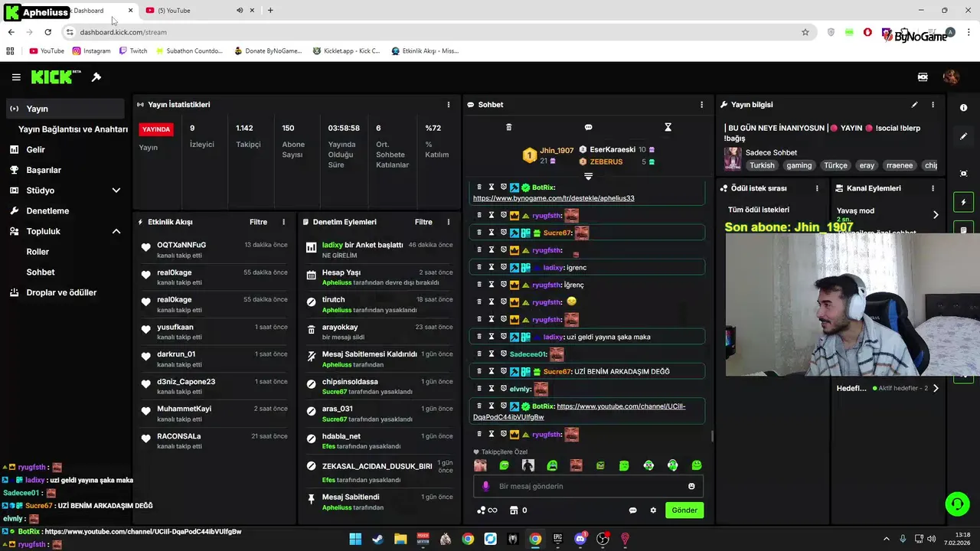Open the Steam icon in taskbar
The image size is (980, 551).
(377, 540)
